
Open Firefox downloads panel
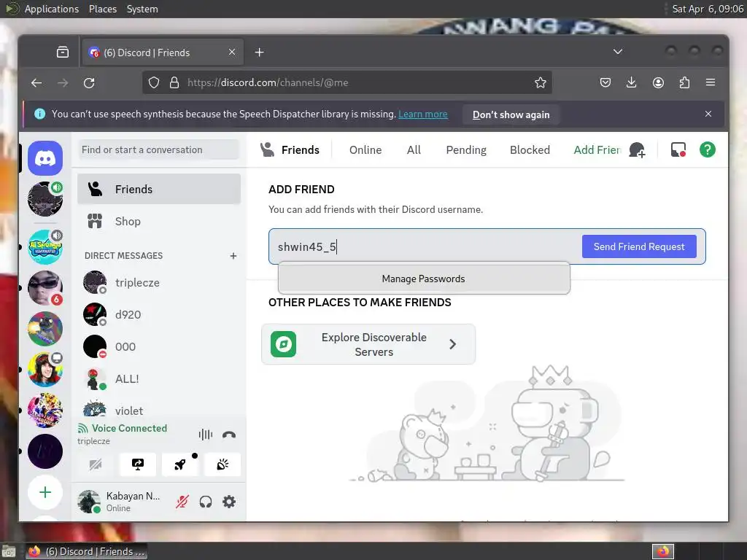click(631, 83)
